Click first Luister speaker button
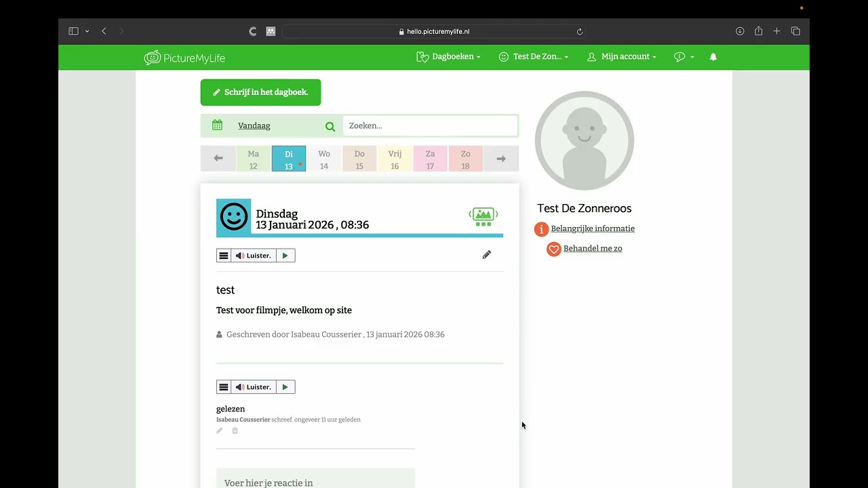The image size is (868, 488). [254, 256]
